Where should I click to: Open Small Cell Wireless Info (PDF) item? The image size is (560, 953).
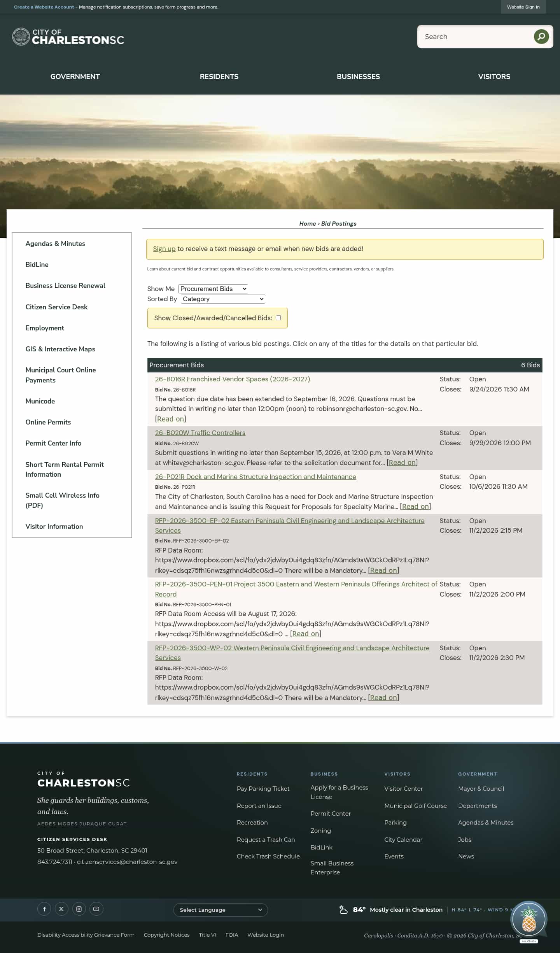(x=62, y=500)
